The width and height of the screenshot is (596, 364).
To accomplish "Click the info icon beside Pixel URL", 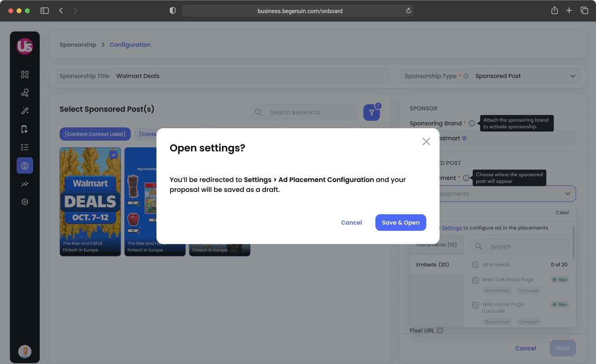I will pyautogui.click(x=440, y=330).
